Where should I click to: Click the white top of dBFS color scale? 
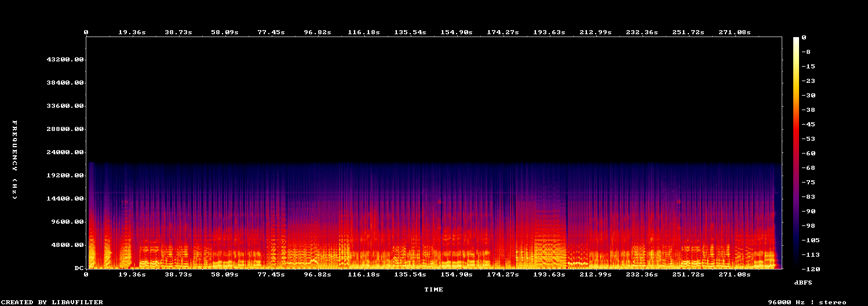pos(797,39)
